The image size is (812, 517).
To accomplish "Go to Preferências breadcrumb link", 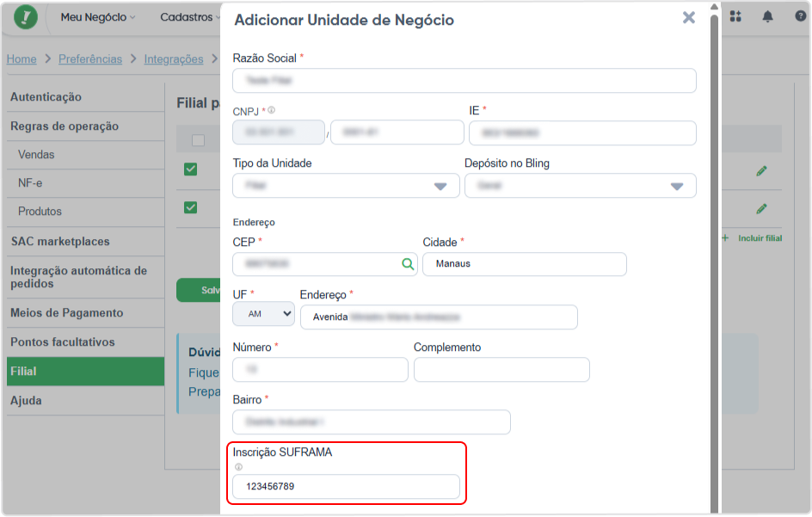I will (x=90, y=59).
